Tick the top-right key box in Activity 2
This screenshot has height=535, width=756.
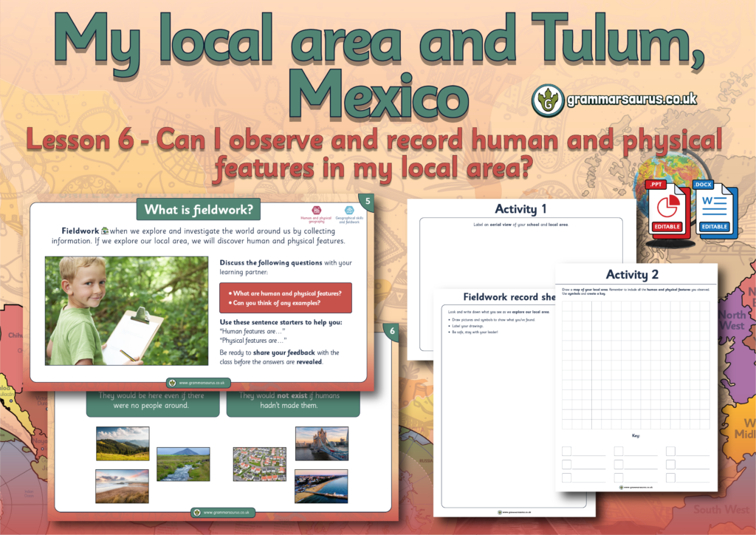coord(670,451)
